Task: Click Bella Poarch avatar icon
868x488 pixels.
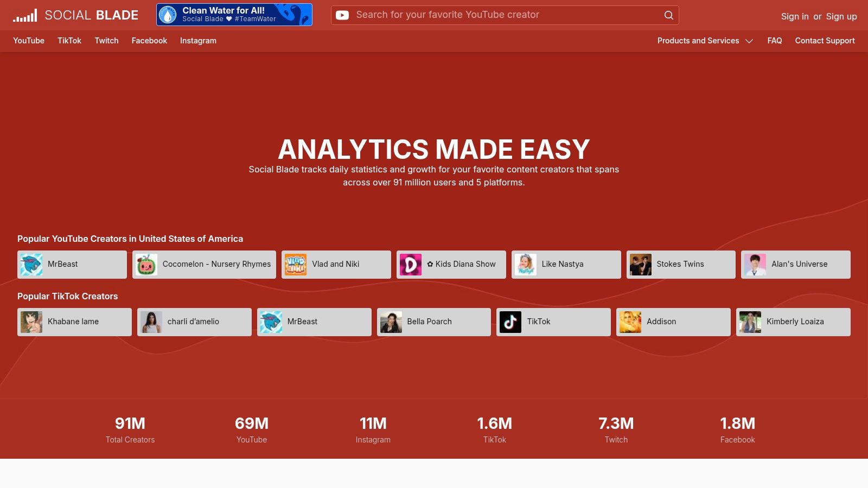Action: [391, 322]
